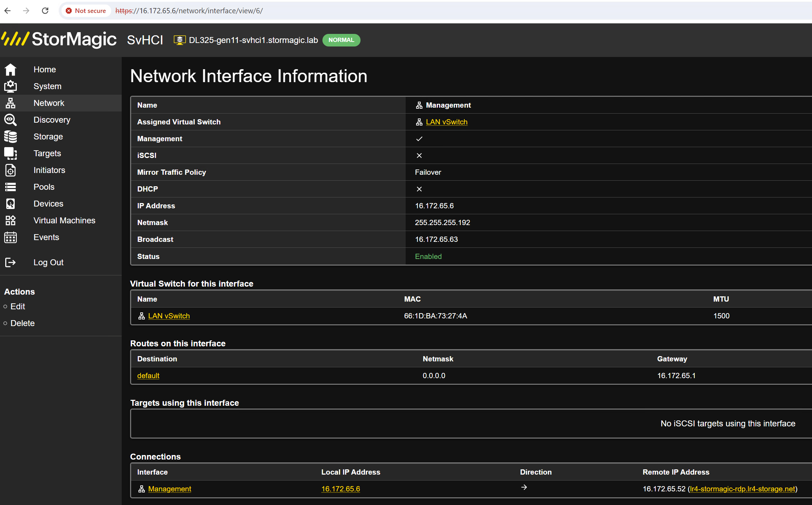Click the netmask value 255.255.255.192
This screenshot has height=505, width=812.
click(442, 223)
